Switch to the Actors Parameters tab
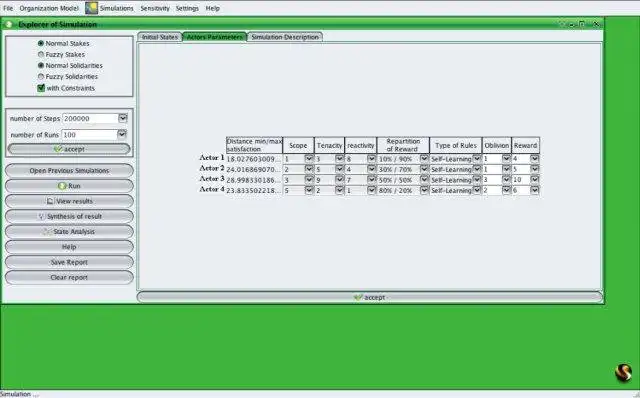The height and width of the screenshot is (398, 640). [215, 37]
